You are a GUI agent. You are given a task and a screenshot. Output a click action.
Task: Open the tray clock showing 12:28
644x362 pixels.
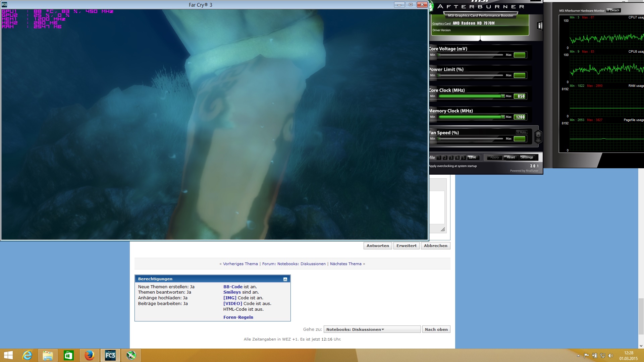coord(629,356)
